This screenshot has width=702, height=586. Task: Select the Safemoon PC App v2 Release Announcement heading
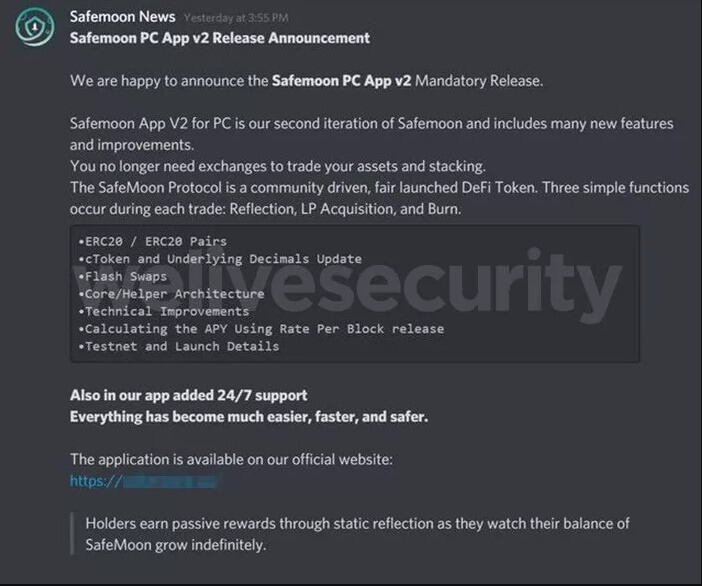(220, 38)
